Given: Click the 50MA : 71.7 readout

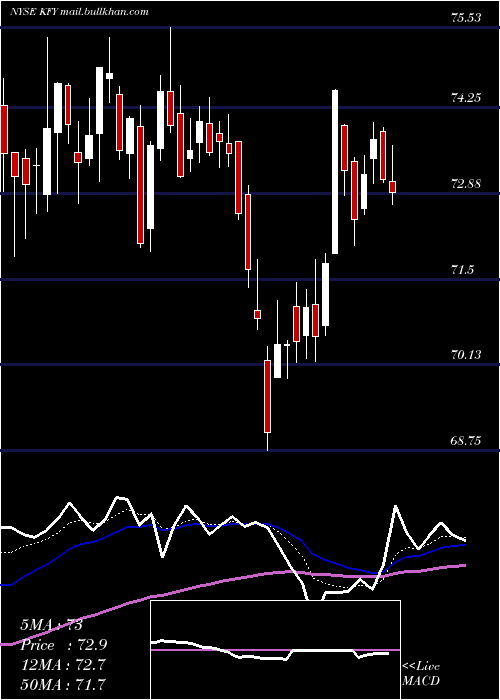Looking at the screenshot, I should pos(63,684).
